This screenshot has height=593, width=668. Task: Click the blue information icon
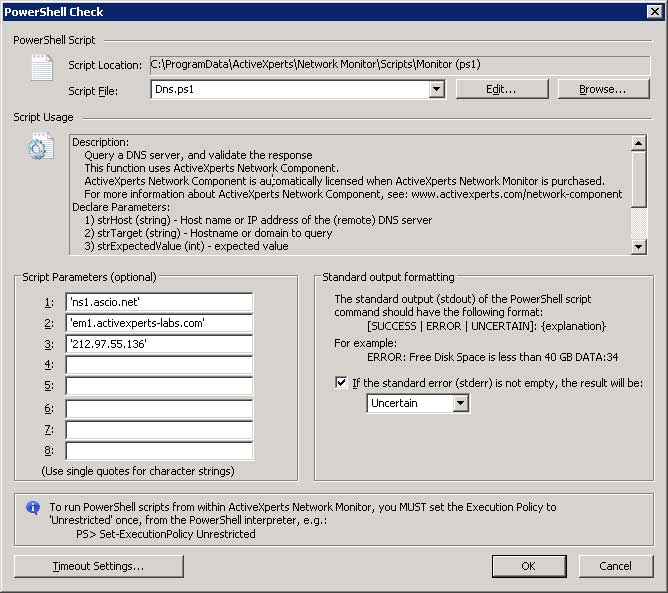[32, 508]
